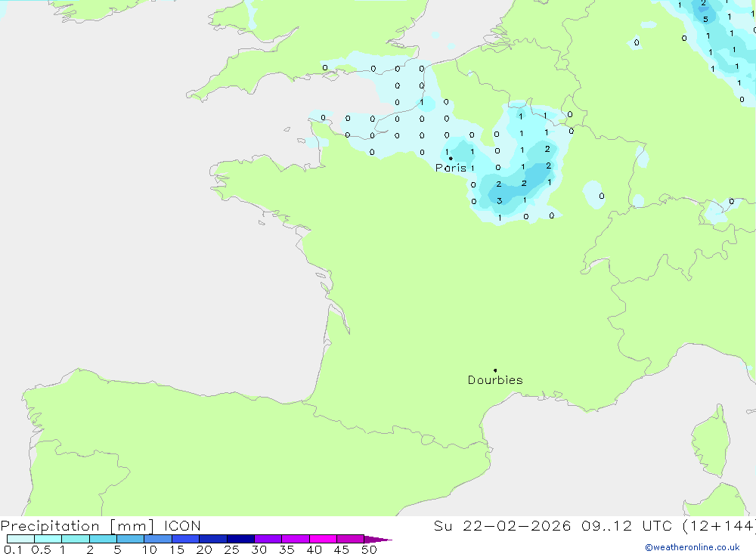756x554 pixels.
Task: Click the legend scale label 20
Action: point(204,549)
